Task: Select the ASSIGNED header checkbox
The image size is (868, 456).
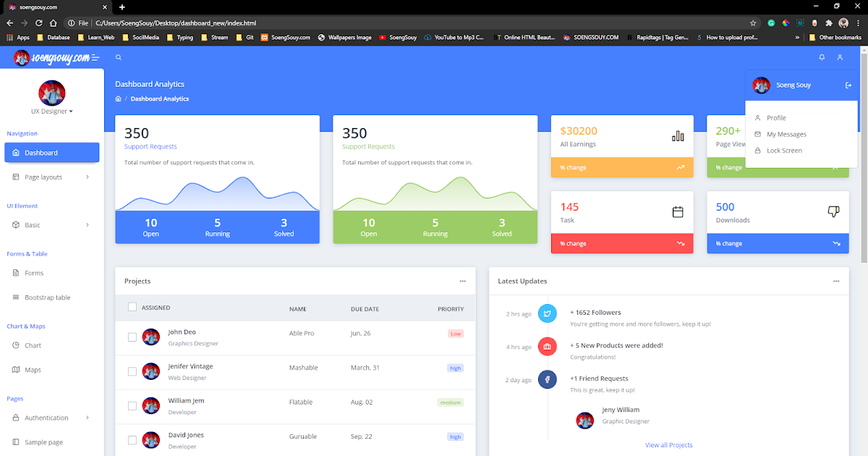Action: pos(132,306)
